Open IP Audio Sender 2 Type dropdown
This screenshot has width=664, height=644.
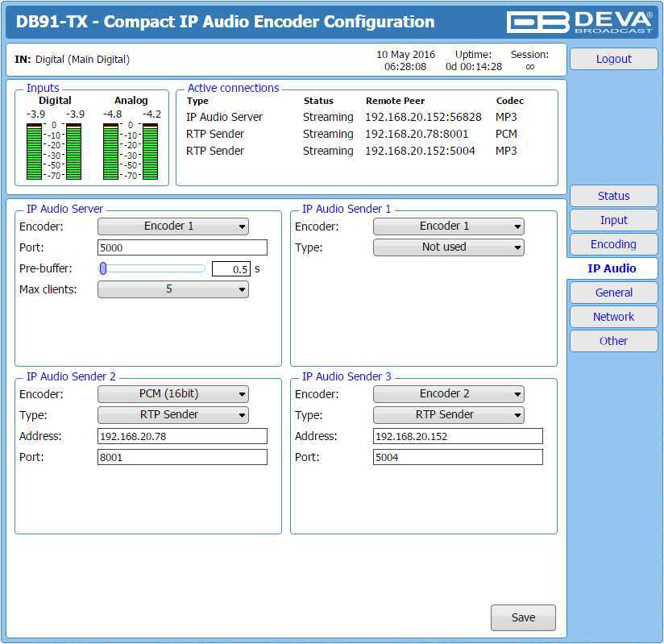[x=172, y=415]
